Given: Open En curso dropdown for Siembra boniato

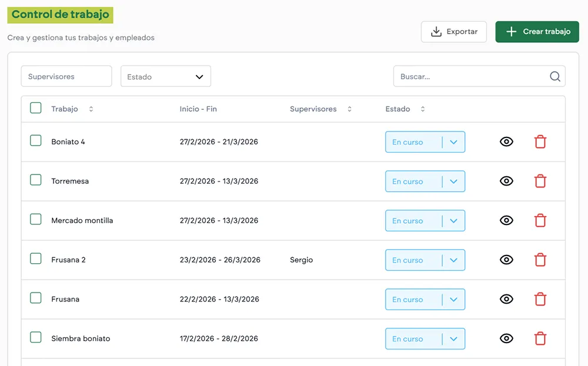Looking at the screenshot, I should tap(453, 339).
